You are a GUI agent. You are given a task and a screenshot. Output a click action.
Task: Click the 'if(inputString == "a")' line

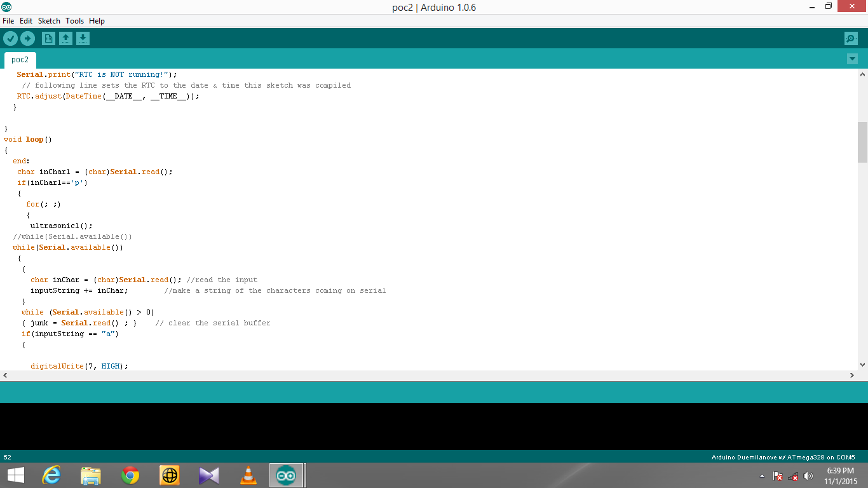[x=70, y=334]
